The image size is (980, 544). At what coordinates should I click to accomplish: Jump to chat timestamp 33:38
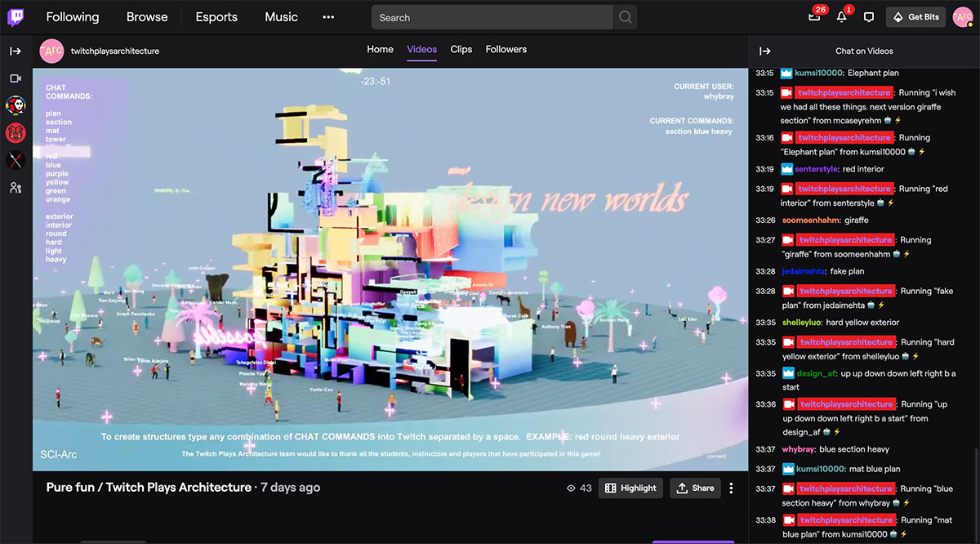(765, 520)
